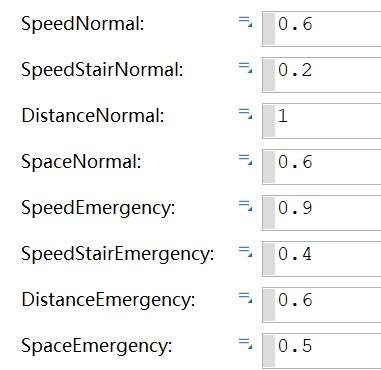Focus the SpaceEmergency field with 0.5
The height and width of the screenshot is (370, 381).
click(x=322, y=351)
